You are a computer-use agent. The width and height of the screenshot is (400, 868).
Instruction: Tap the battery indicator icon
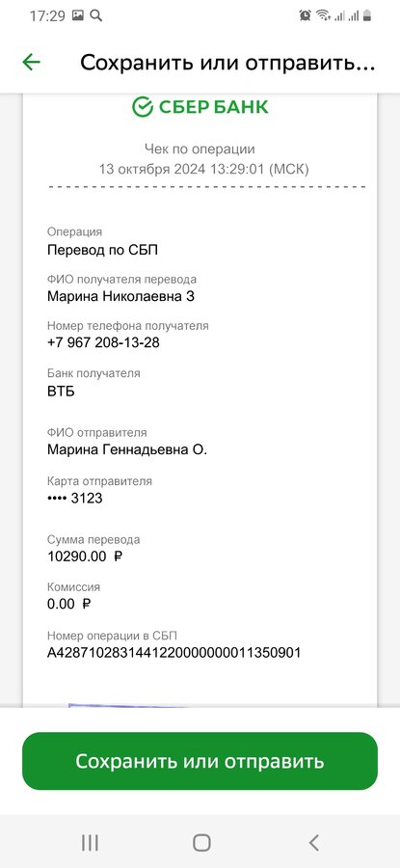pyautogui.click(x=365, y=15)
